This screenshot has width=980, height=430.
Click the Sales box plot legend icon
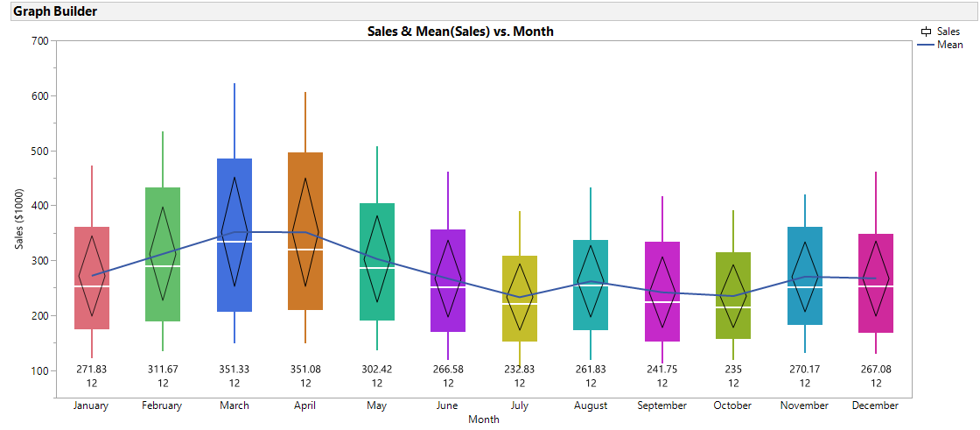925,32
